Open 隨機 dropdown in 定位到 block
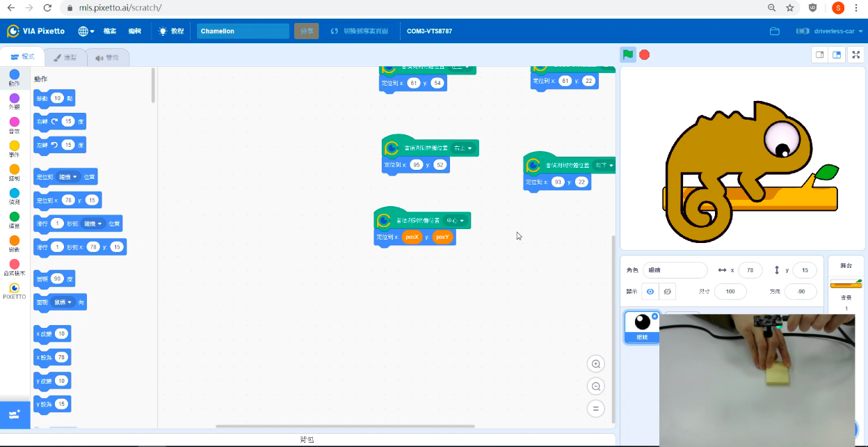 pyautogui.click(x=68, y=177)
